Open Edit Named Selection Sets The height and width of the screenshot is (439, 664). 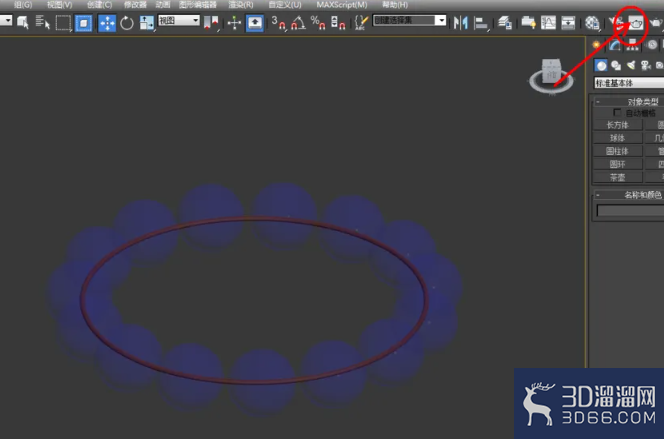coord(361,23)
